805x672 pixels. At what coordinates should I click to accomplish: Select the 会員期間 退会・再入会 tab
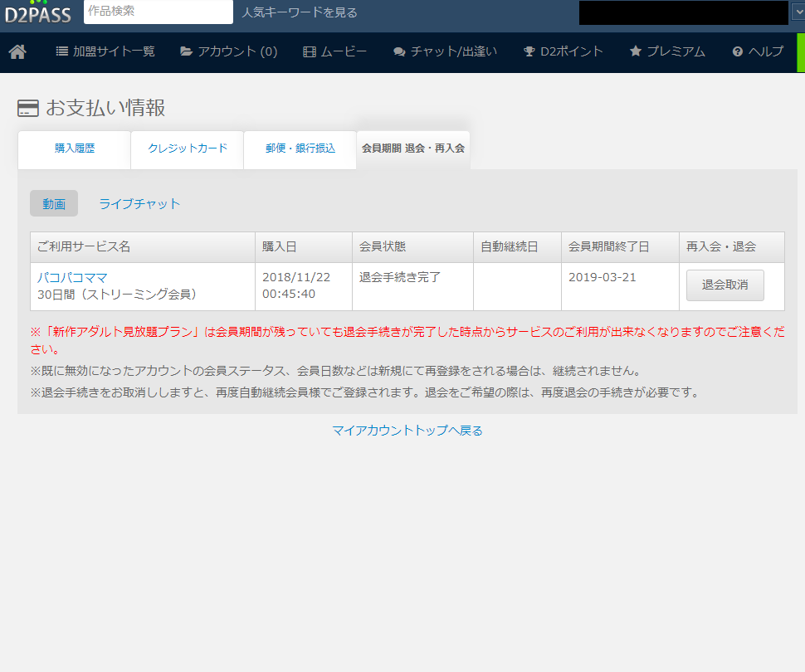pos(413,149)
